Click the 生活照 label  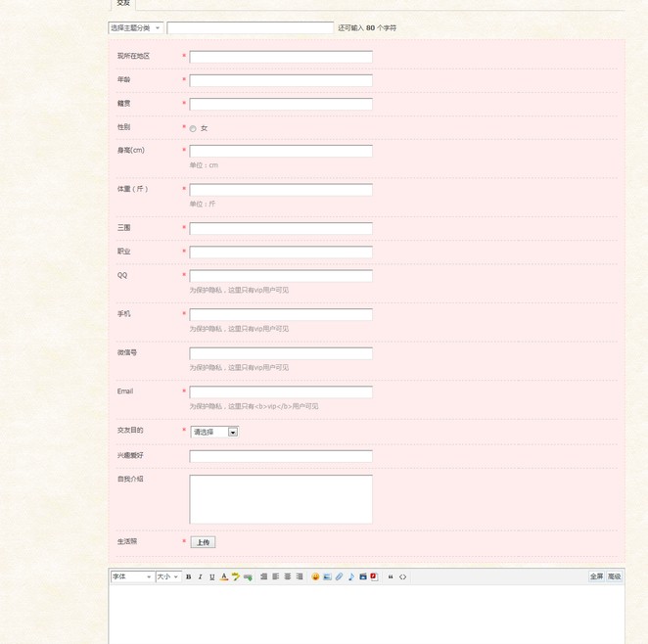pos(127,541)
